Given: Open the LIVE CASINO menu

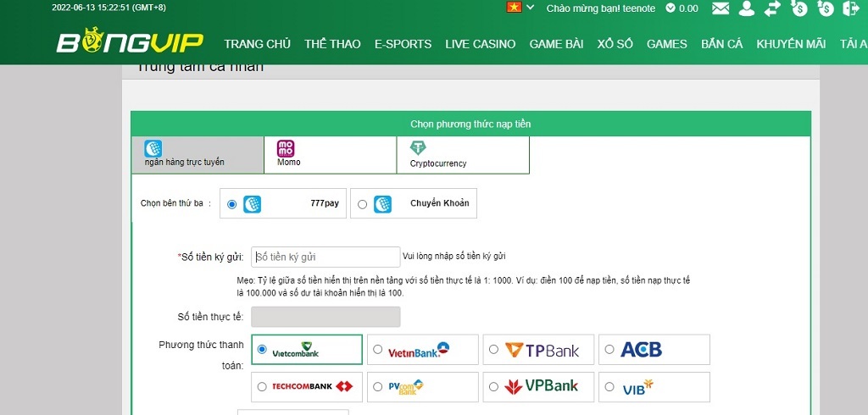Looking at the screenshot, I should tap(480, 44).
